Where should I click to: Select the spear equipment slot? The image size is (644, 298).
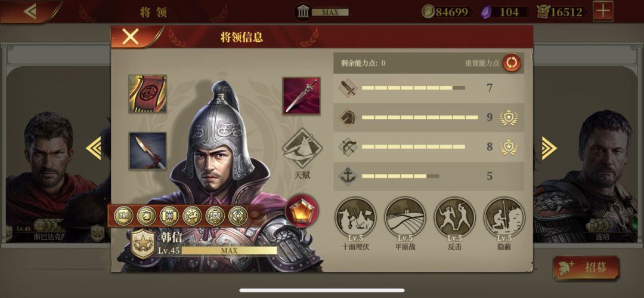[x=147, y=150]
